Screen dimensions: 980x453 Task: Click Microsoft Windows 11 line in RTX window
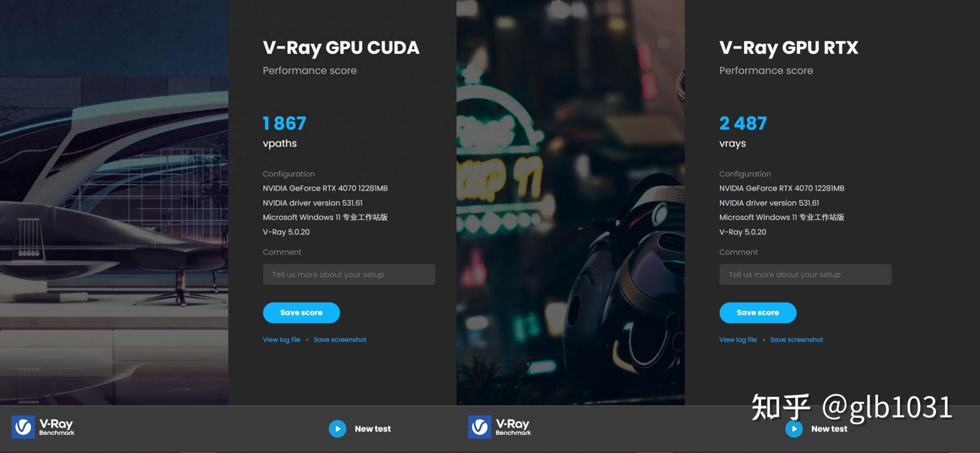[x=782, y=217]
